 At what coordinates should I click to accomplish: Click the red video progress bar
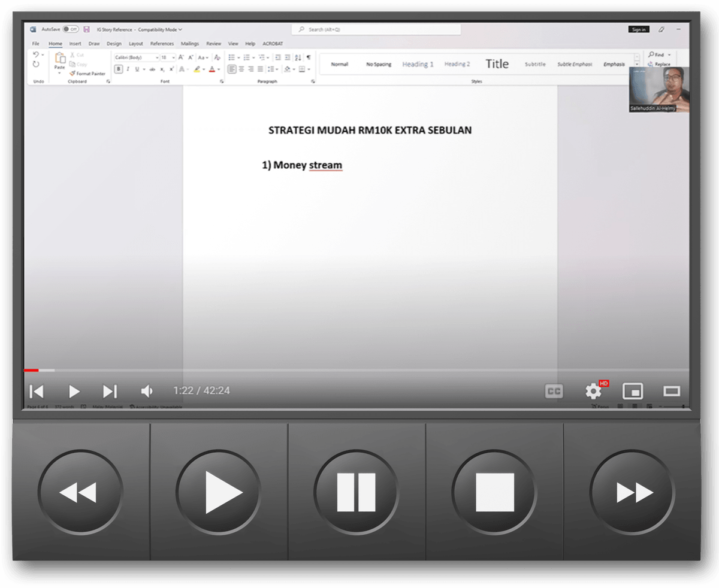31,371
